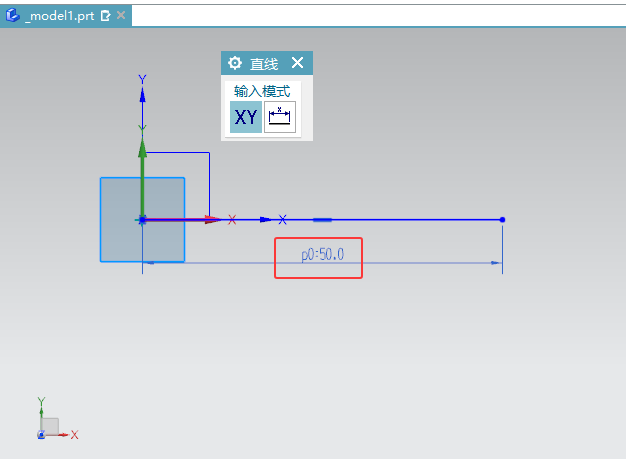Pick the green Y axis of datum

click(x=143, y=180)
